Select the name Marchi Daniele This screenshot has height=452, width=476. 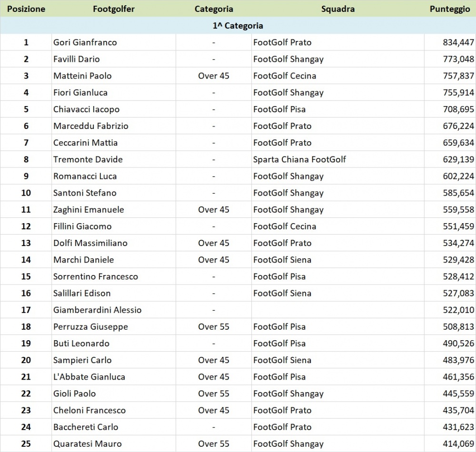[83, 260]
